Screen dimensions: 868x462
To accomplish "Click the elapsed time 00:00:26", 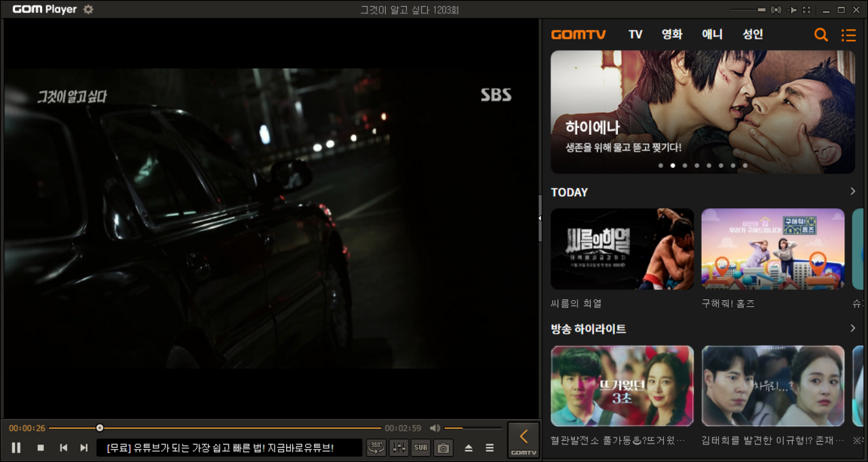I will (x=27, y=428).
